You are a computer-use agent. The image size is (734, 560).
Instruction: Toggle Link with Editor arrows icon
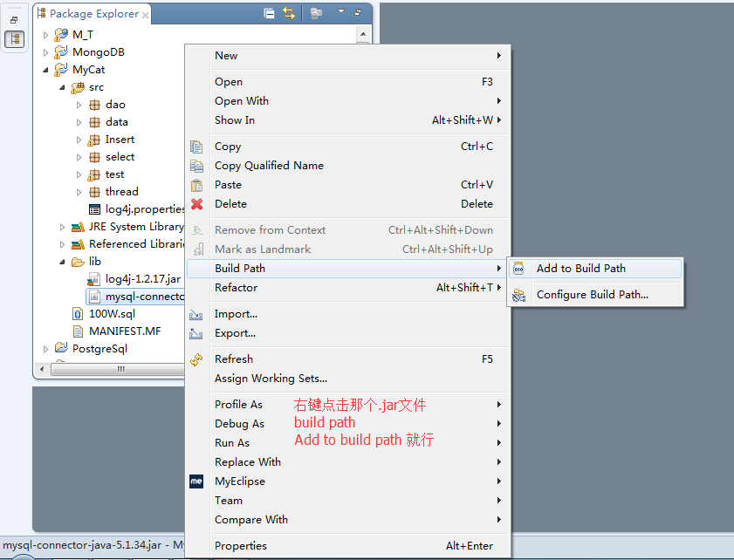pyautogui.click(x=289, y=14)
